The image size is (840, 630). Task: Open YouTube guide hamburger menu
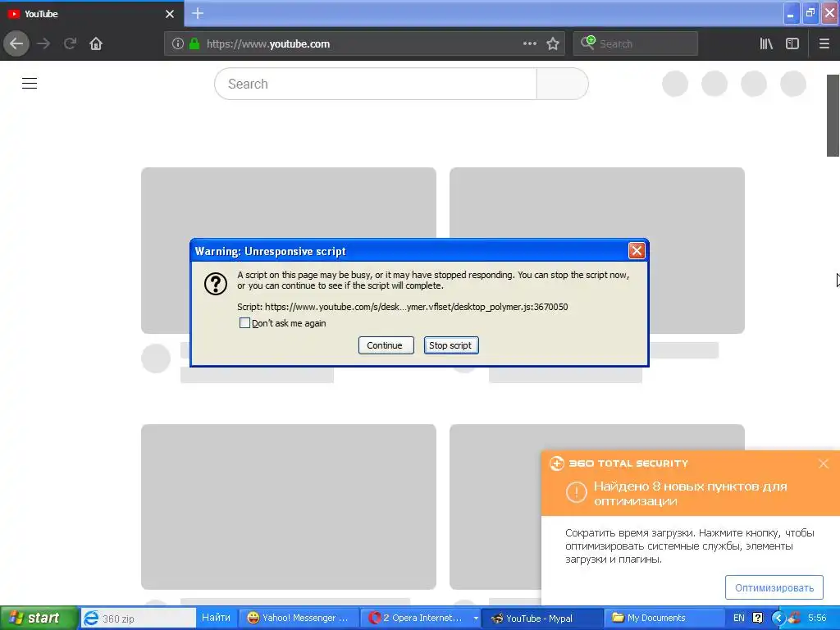30,84
